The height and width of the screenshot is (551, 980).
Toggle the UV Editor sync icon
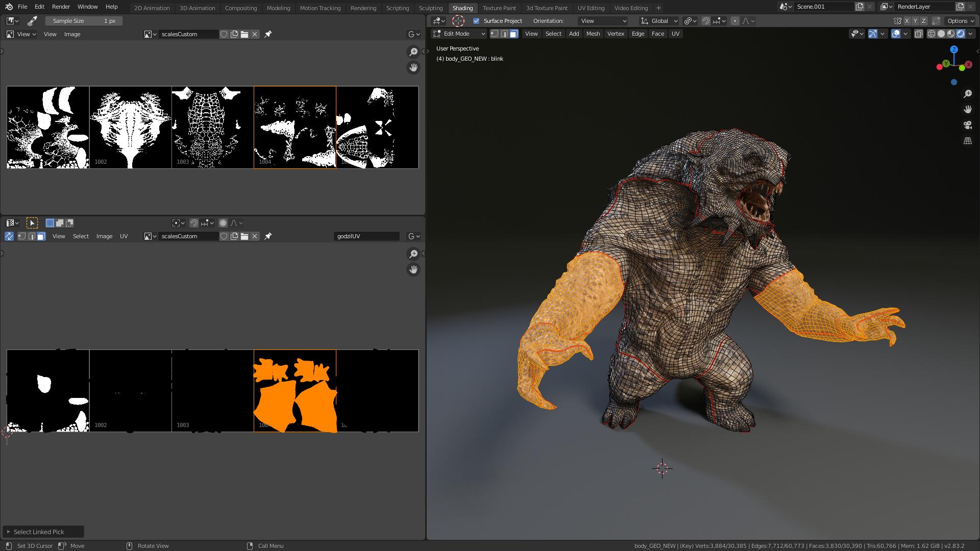tap(10, 236)
